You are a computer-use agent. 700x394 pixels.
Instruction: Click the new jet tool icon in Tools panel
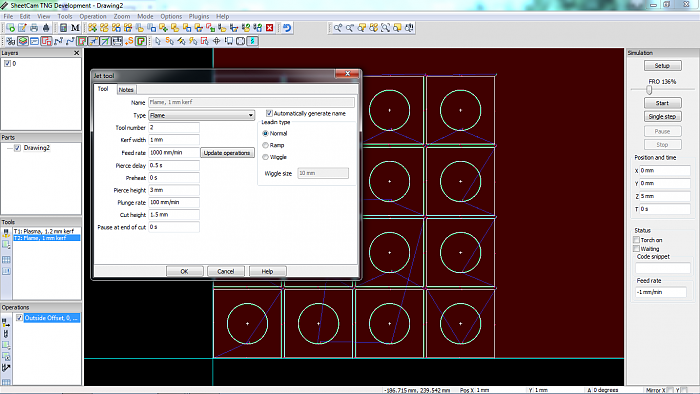pos(6,233)
